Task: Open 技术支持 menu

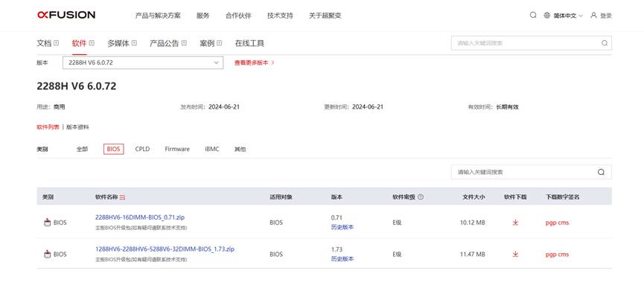Action: tap(280, 16)
